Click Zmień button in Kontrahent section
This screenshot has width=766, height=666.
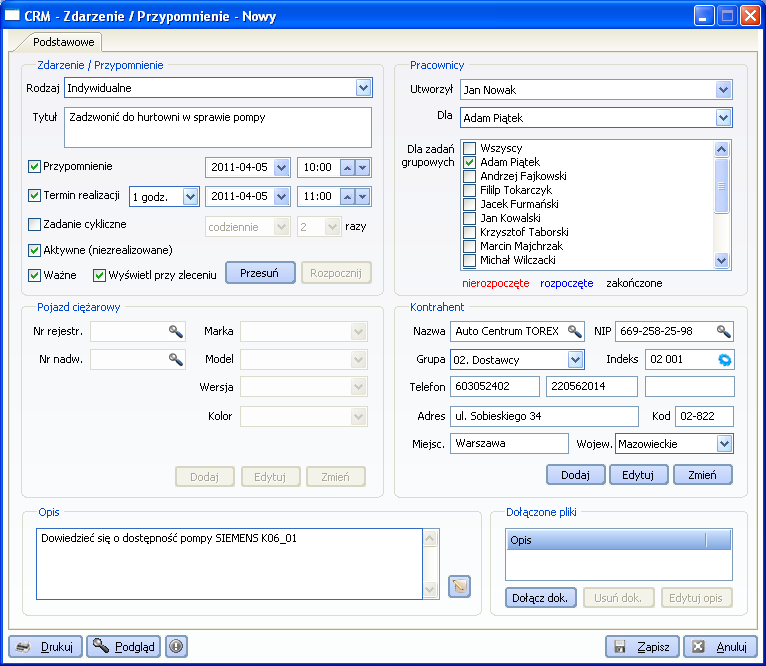coord(702,475)
